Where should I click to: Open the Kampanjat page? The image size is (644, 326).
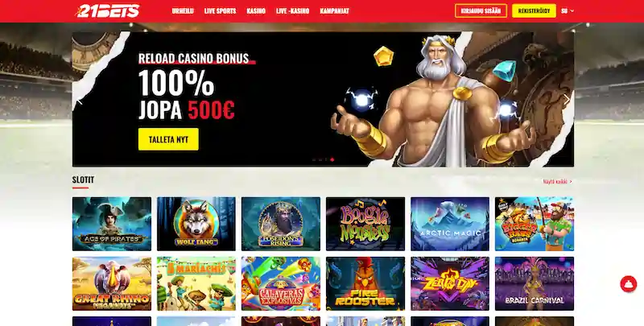pos(334,11)
